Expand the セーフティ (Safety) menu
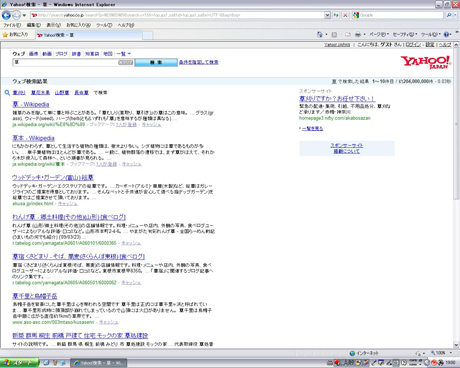This screenshot has width=460, height=368. (x=405, y=34)
